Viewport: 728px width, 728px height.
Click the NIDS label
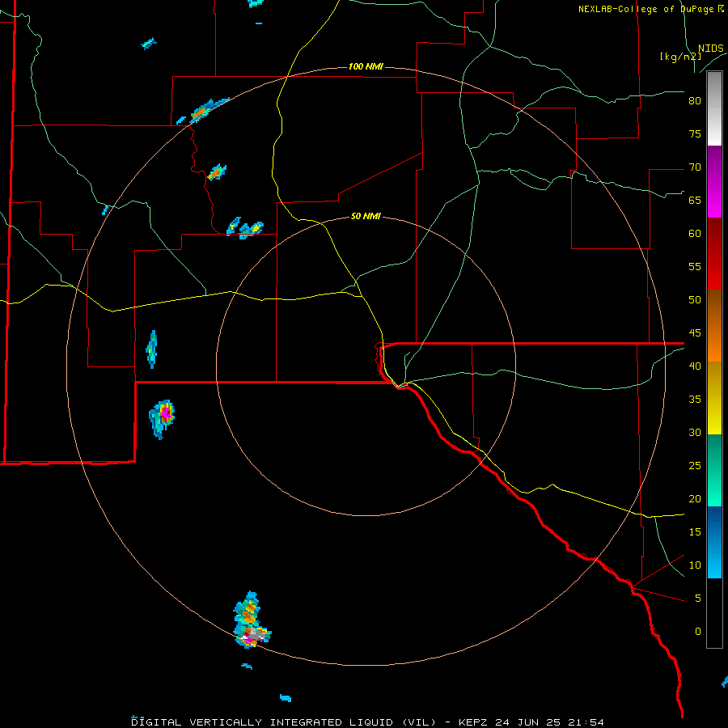pos(710,49)
